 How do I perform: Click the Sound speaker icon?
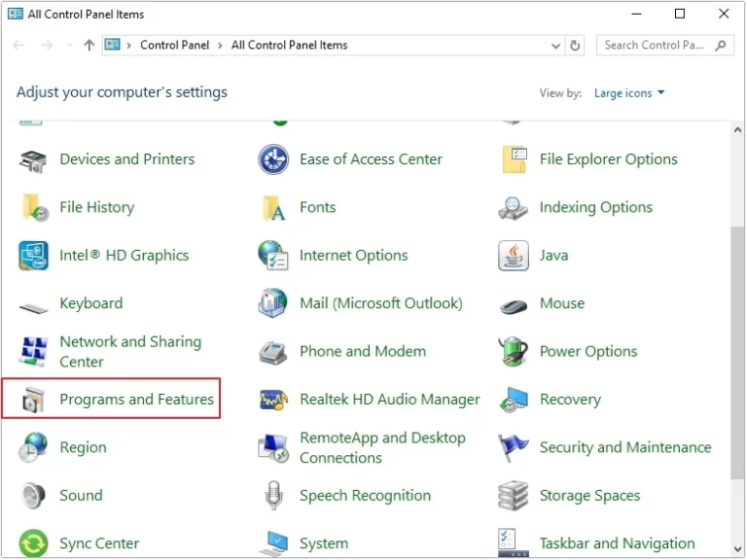pyautogui.click(x=33, y=496)
